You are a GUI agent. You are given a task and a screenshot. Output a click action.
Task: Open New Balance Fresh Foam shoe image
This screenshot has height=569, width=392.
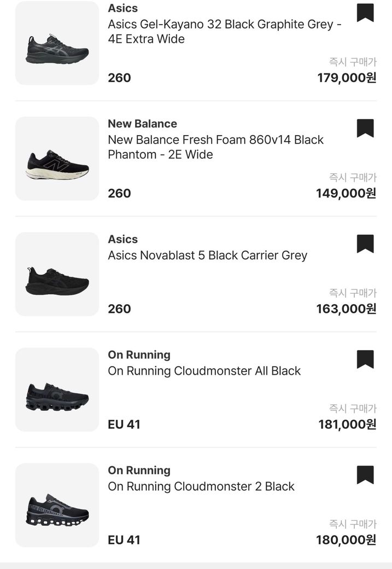[x=57, y=159]
